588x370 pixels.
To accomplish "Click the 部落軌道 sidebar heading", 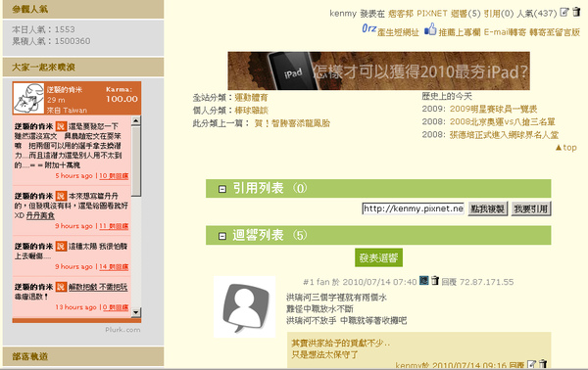I will [30, 356].
